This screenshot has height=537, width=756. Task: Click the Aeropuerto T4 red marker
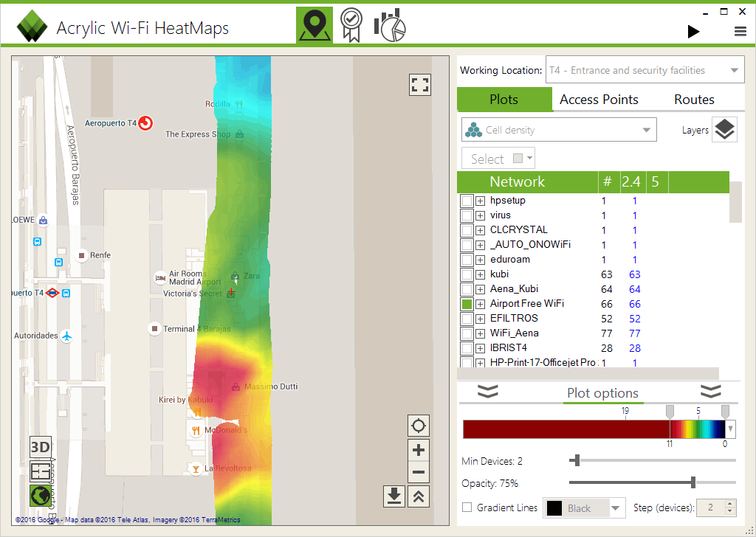click(x=145, y=123)
